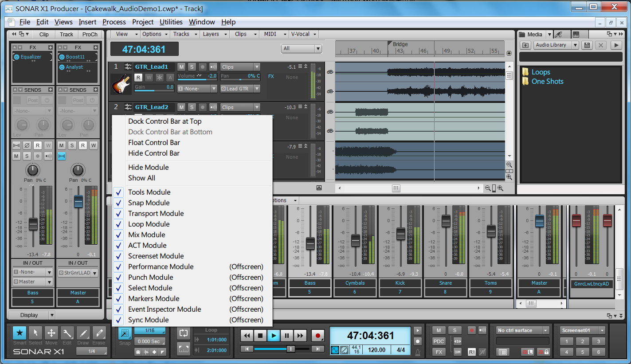Fast forward the transport
This screenshot has height=364, width=631.
tap(300, 336)
